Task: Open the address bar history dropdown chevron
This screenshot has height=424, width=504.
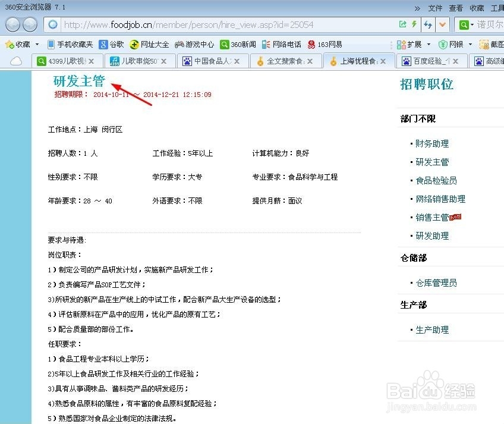Action: [x=442, y=24]
